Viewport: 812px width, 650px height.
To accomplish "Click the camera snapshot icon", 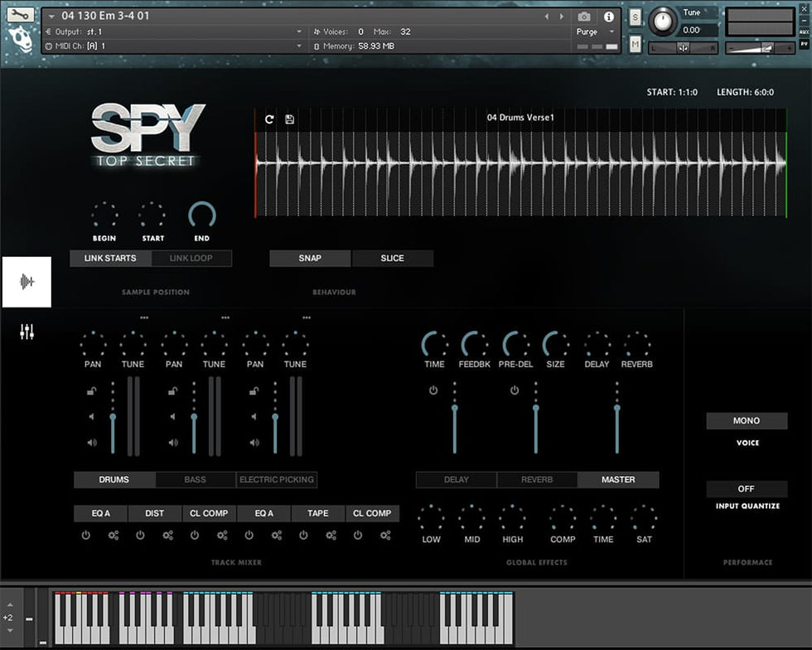I will tap(584, 17).
